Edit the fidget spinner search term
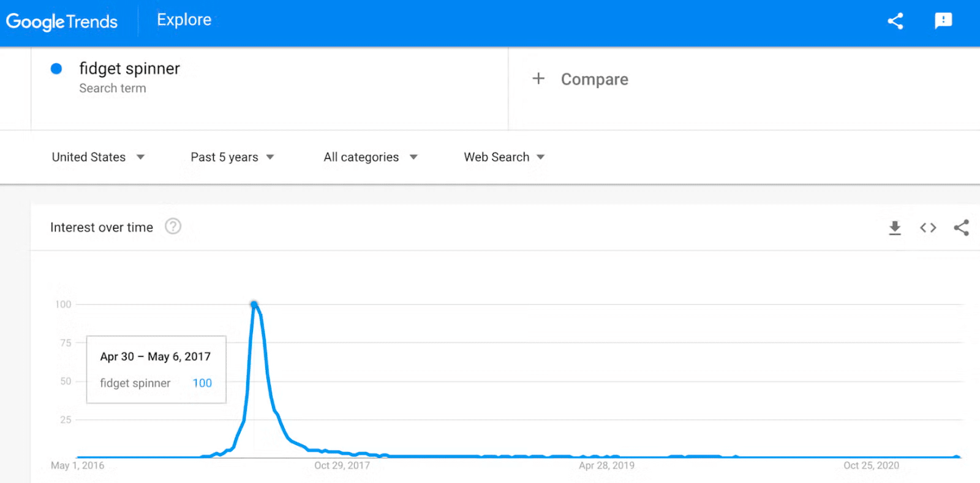This screenshot has height=483, width=980. 129,68
